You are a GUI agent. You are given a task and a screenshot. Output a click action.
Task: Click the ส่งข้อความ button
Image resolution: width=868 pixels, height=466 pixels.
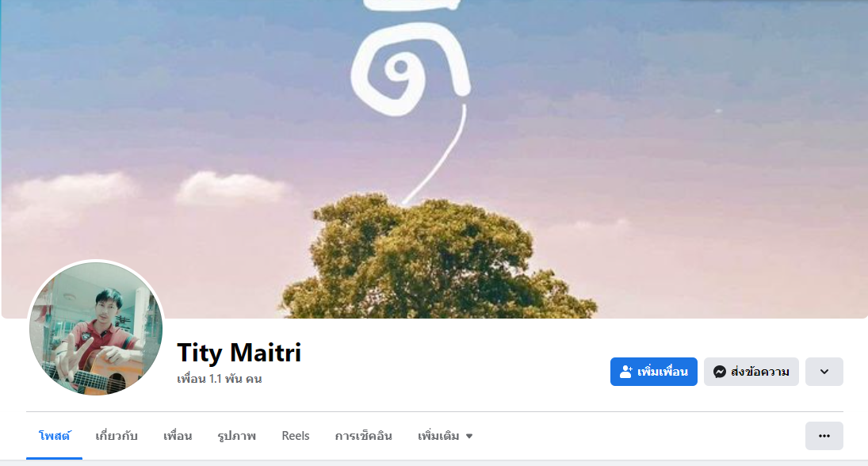(751, 372)
